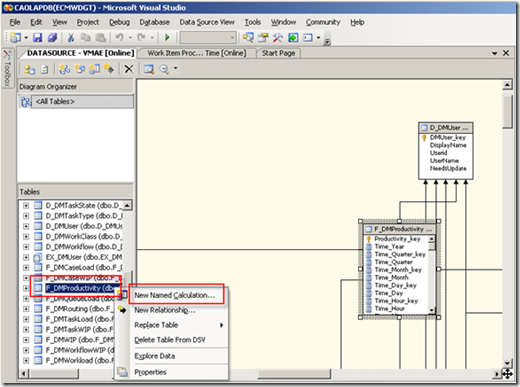The height and width of the screenshot is (387, 520).
Task: Choose New Relationship from context menu
Action: click(165, 310)
